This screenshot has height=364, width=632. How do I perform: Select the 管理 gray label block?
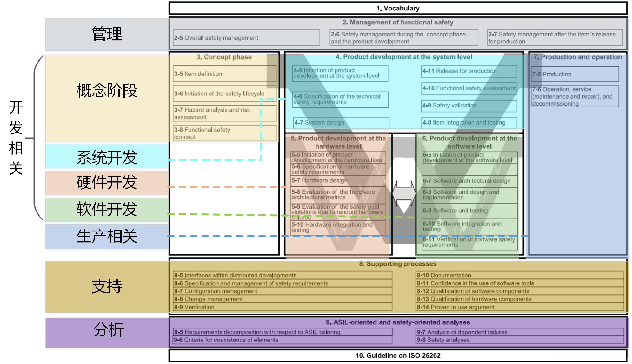click(107, 34)
